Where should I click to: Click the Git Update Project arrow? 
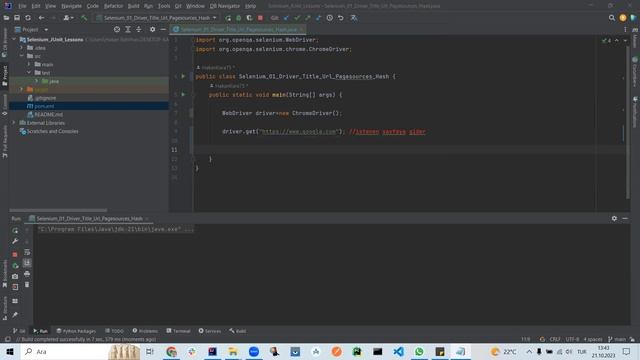[x=286, y=18]
